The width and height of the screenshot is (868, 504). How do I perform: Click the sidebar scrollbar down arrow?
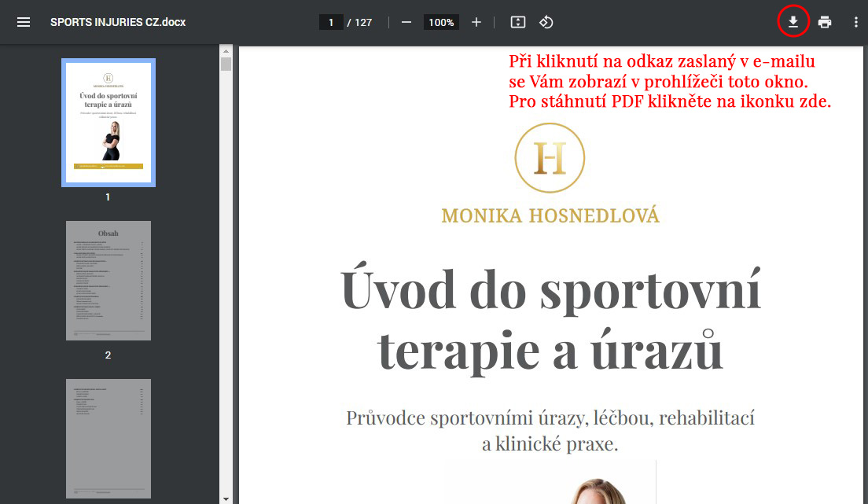point(226,499)
